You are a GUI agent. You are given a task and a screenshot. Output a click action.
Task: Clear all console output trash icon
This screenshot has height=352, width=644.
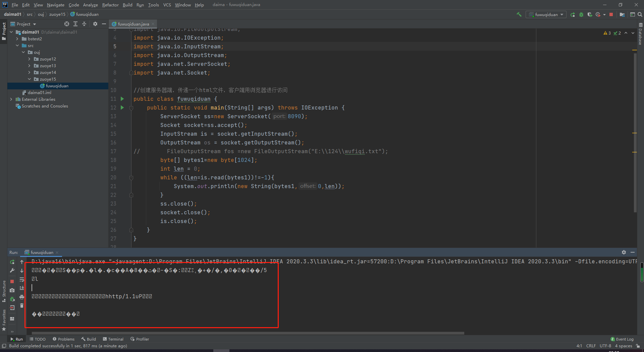pos(22,306)
